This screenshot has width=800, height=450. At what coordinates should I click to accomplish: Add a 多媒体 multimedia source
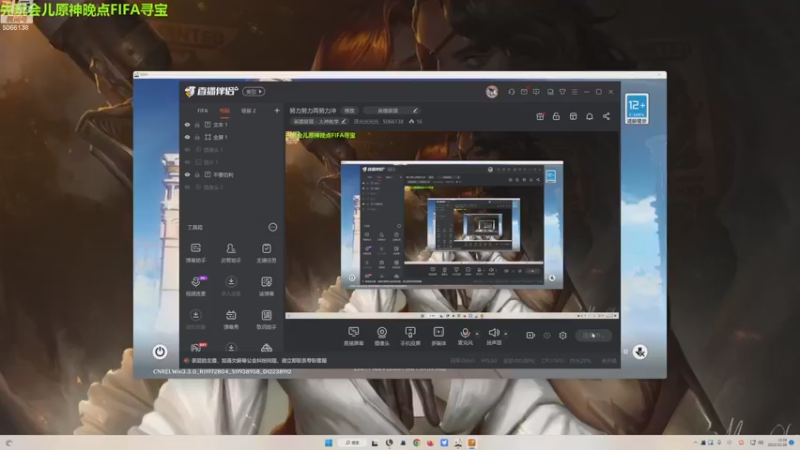438,336
